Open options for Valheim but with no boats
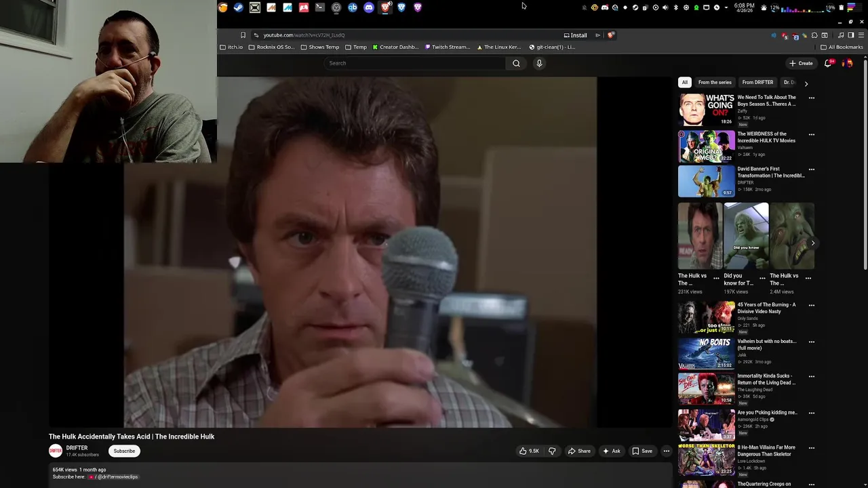The width and height of the screenshot is (868, 488). click(x=811, y=342)
